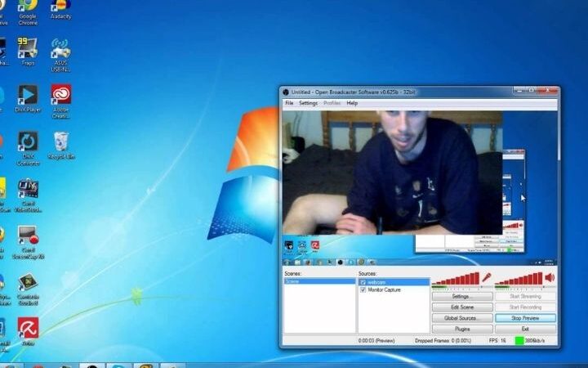Click the 'Dropped Frames: 0 (0.00%)' status text
The width and height of the screenshot is (588, 368).
click(x=441, y=340)
